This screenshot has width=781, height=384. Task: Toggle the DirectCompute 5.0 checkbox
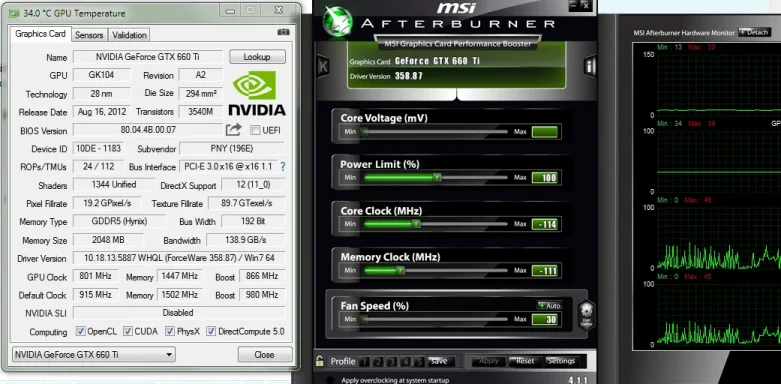tap(211, 331)
